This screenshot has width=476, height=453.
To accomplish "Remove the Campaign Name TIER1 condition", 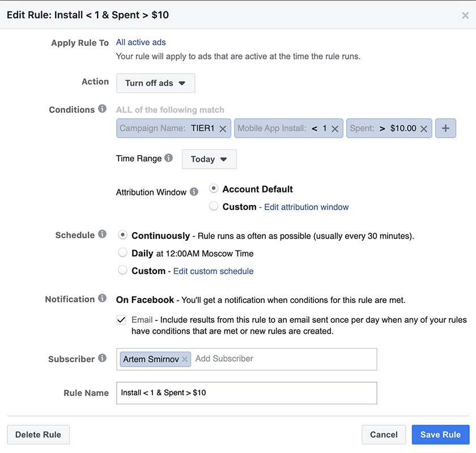I will [x=223, y=129].
